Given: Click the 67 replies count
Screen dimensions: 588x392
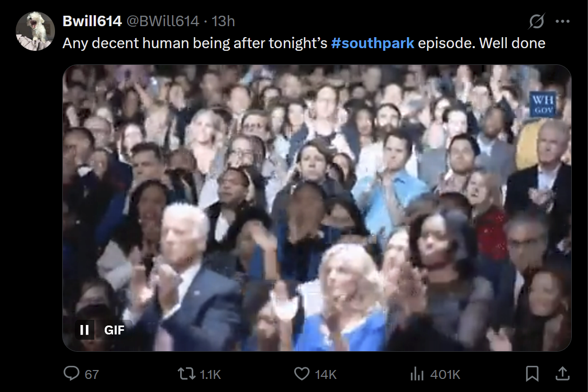Looking at the screenshot, I should [92, 374].
